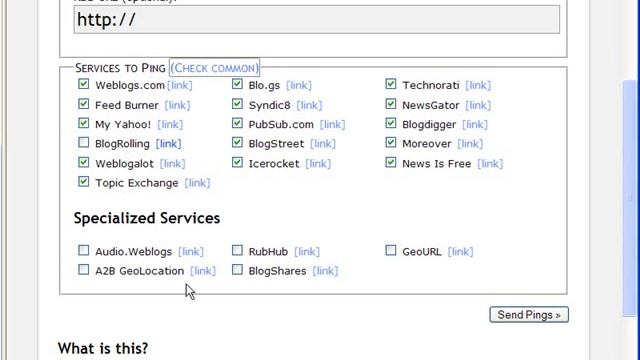This screenshot has height=360, width=640.
Task: Open the RubHub [link]
Action: 307,251
